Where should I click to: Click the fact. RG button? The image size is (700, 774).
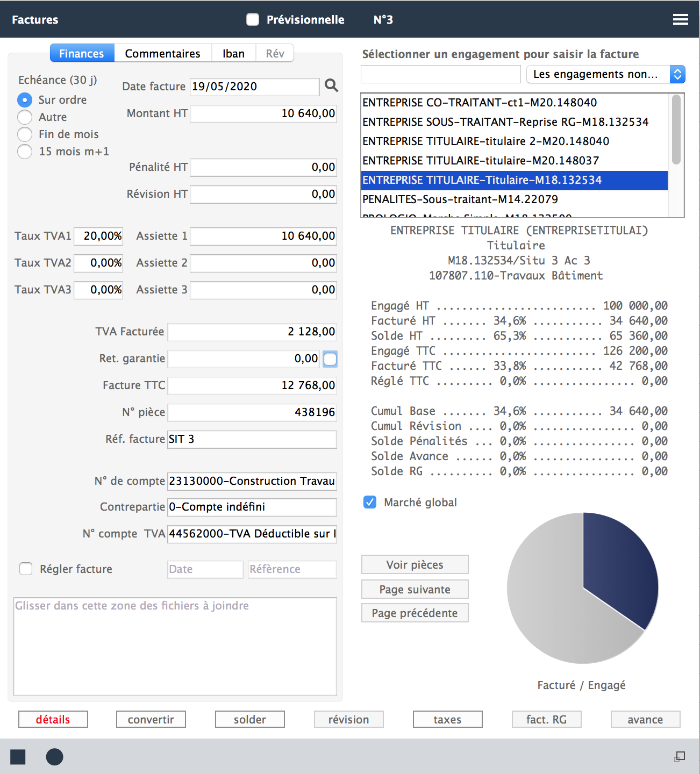pos(547,719)
